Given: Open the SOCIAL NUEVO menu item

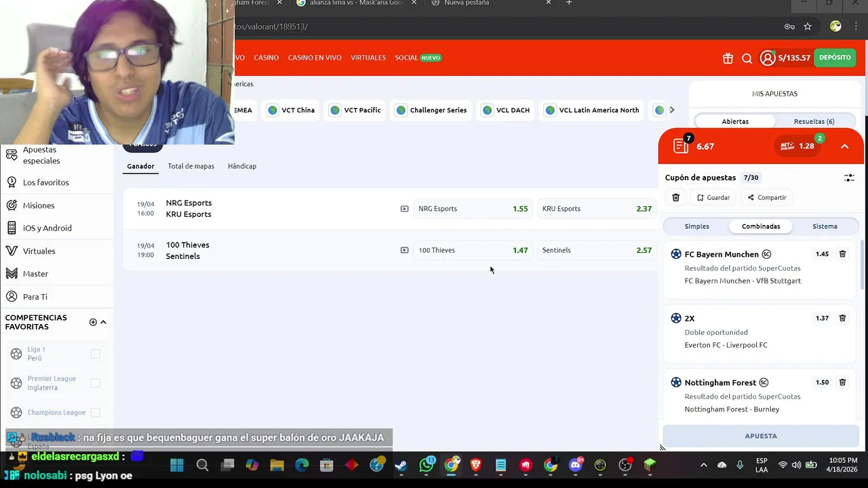Looking at the screenshot, I should click(x=418, y=58).
